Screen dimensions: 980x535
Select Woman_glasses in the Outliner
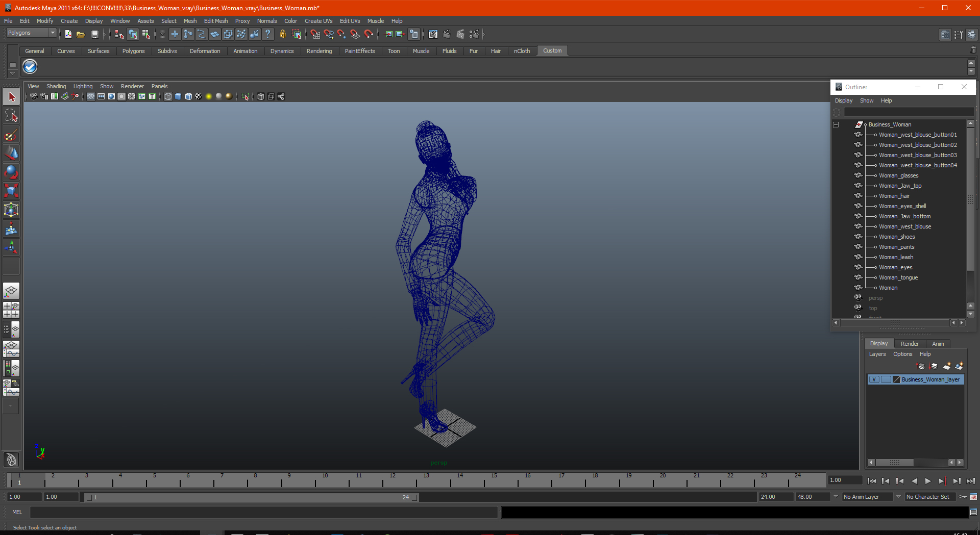(x=898, y=175)
